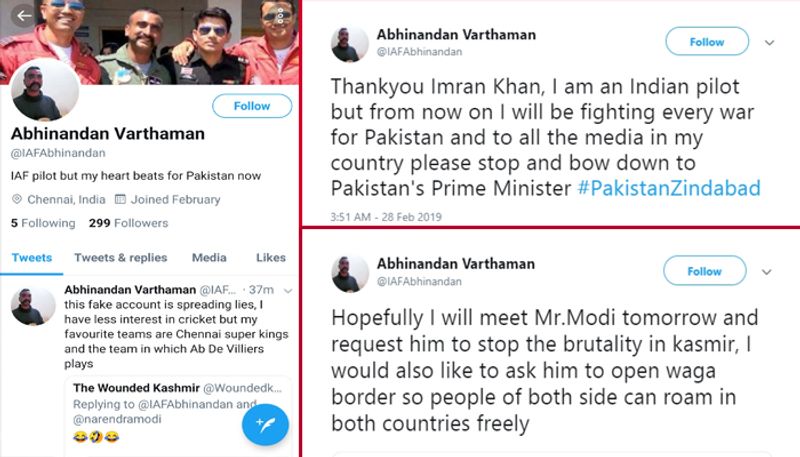Expand the chevron menu on Imran Khan tweet
The image size is (800, 457).
point(769,43)
